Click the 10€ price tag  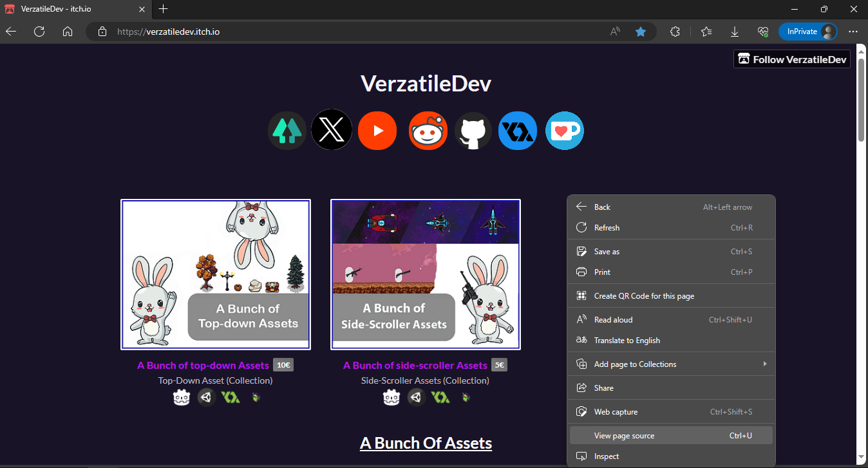(283, 365)
